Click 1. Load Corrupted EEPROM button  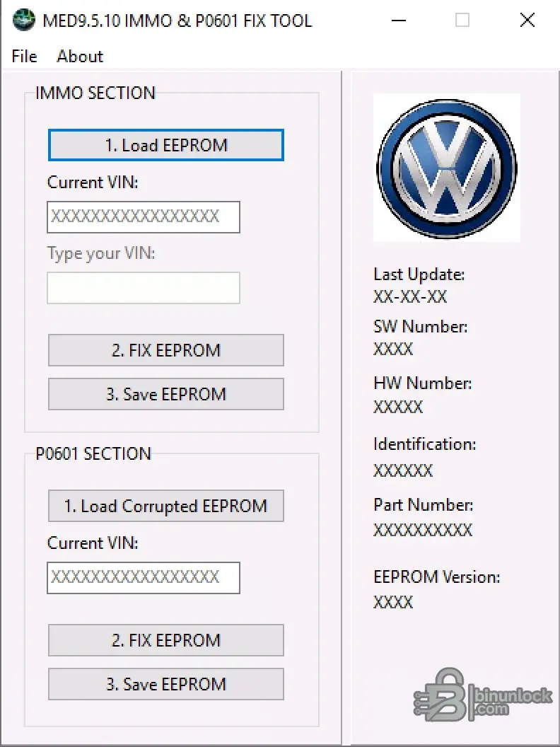(x=166, y=506)
